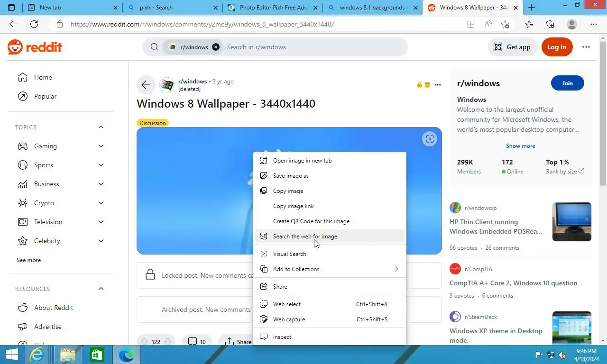Select Copy image link
Screen dimensions: 607x364
(x=330, y=206)
